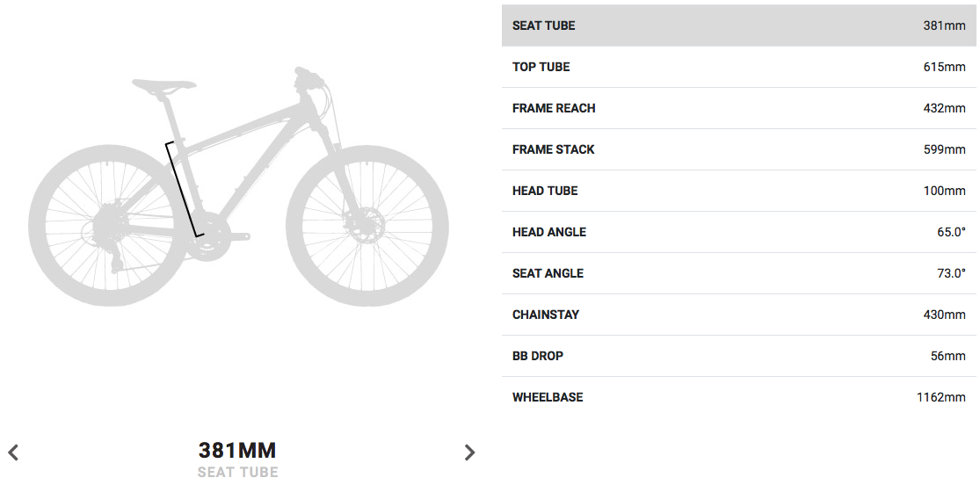Click the 1162mm wheelbase value
Image resolution: width=980 pixels, height=485 pixels.
[941, 397]
